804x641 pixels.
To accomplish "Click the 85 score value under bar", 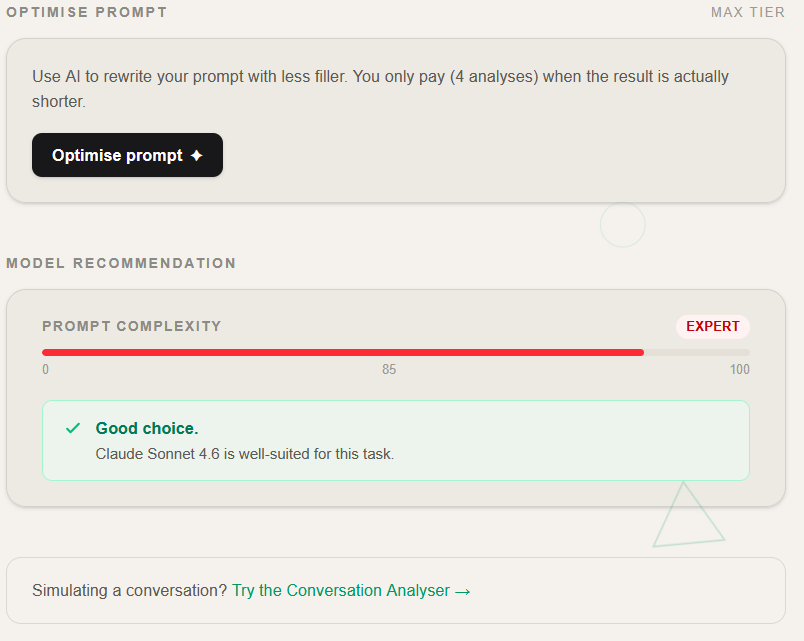I will tap(389, 370).
